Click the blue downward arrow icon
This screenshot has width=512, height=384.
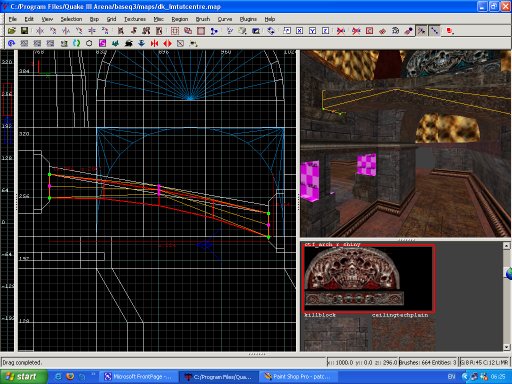pos(141,43)
